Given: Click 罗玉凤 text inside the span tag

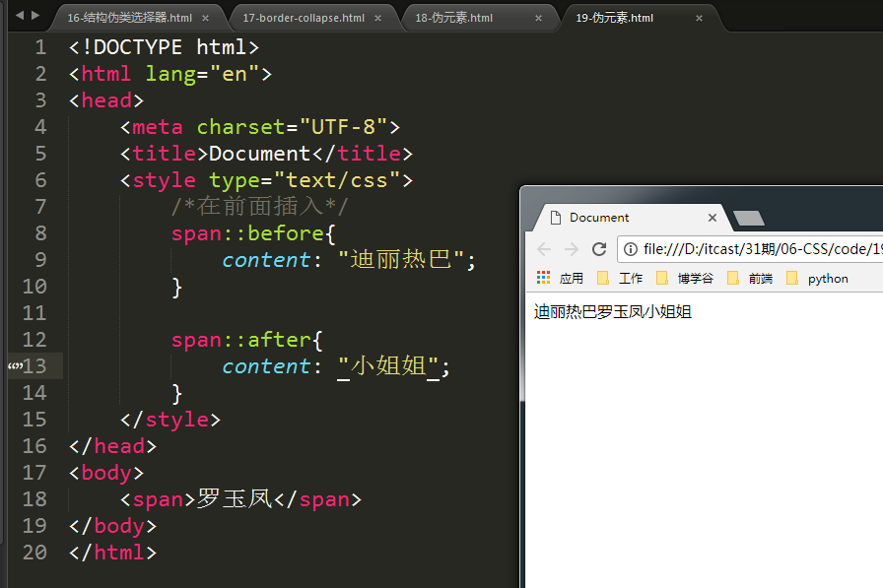Looking at the screenshot, I should click(235, 499).
